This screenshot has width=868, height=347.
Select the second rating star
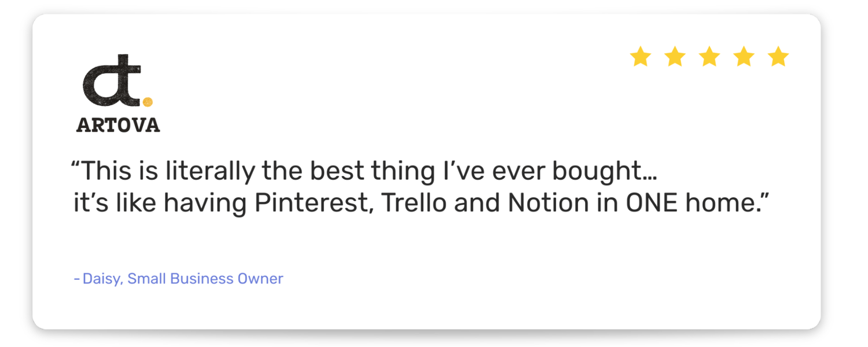pos(675,57)
